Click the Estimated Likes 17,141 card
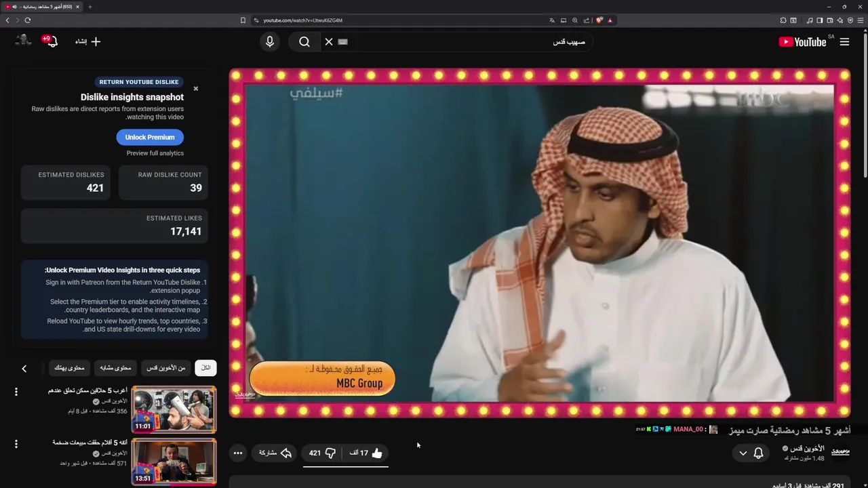 (x=114, y=226)
